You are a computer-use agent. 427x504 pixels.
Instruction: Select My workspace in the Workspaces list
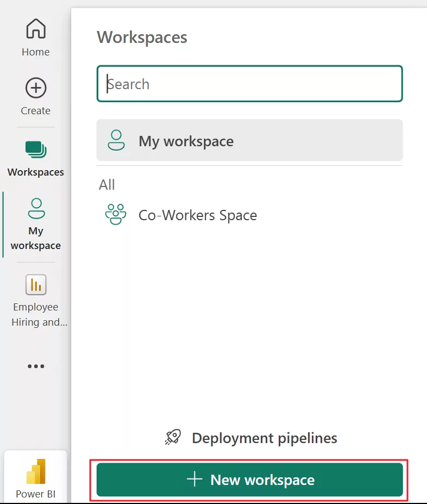249,140
